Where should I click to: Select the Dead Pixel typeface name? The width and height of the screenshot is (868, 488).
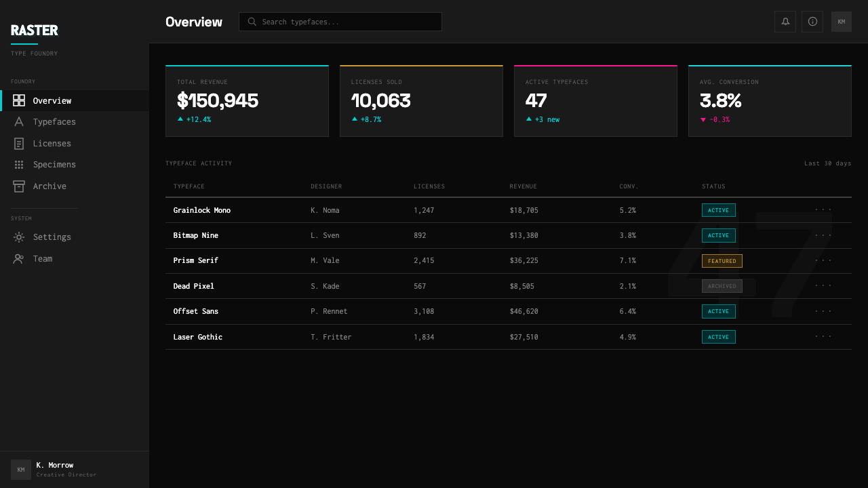tap(194, 286)
